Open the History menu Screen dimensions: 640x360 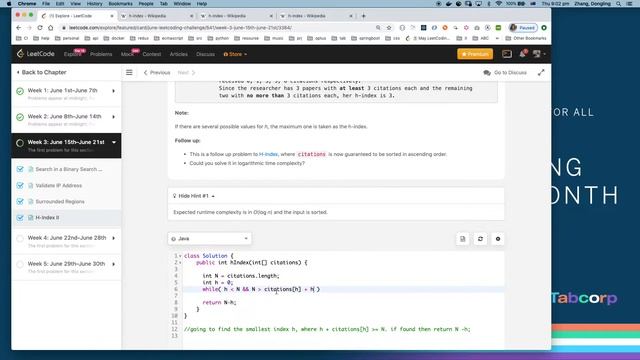tap(94, 4)
